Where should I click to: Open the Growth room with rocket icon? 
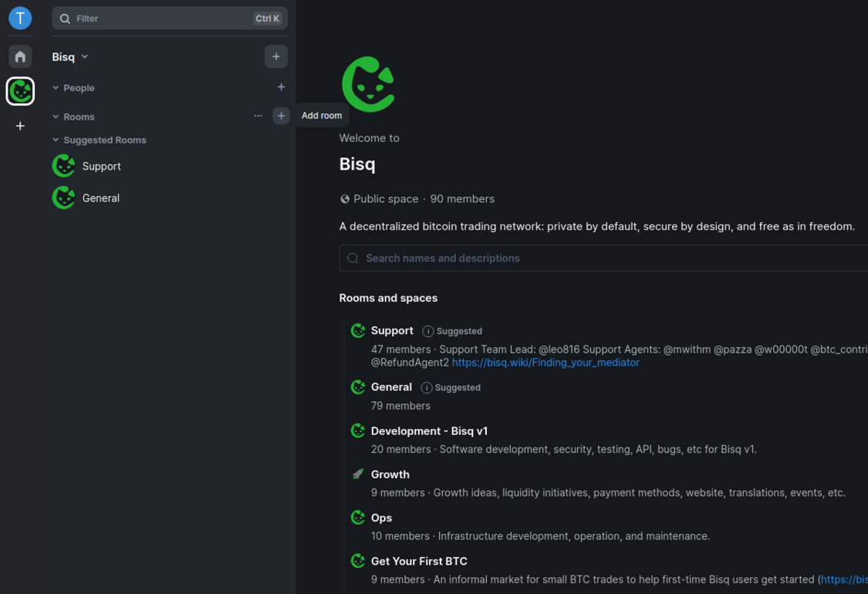[x=390, y=474]
